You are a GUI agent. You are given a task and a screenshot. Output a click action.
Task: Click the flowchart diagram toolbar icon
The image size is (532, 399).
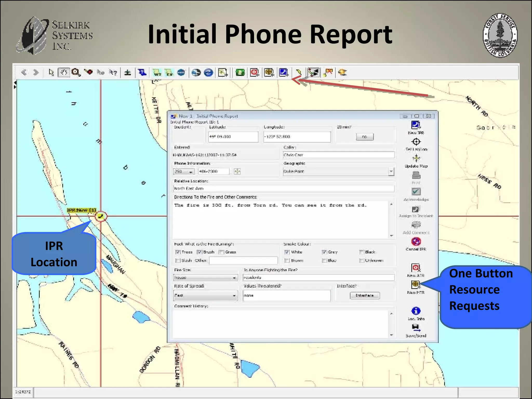pyautogui.click(x=314, y=72)
